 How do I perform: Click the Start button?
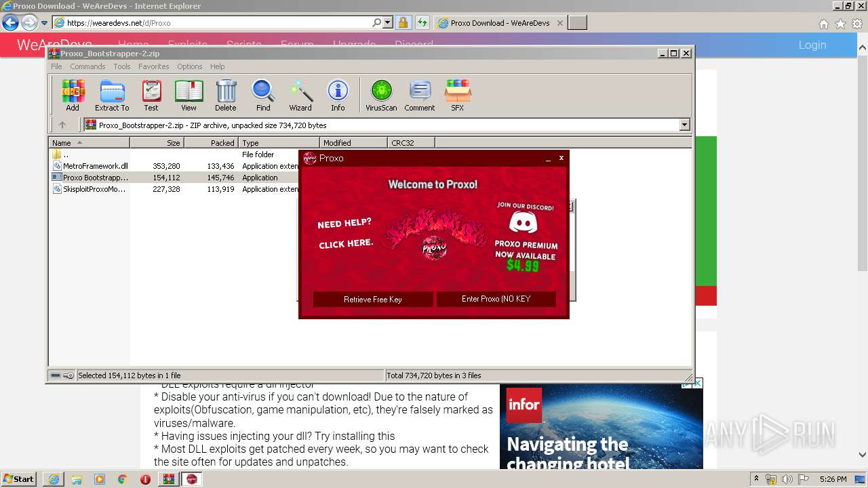click(x=19, y=479)
